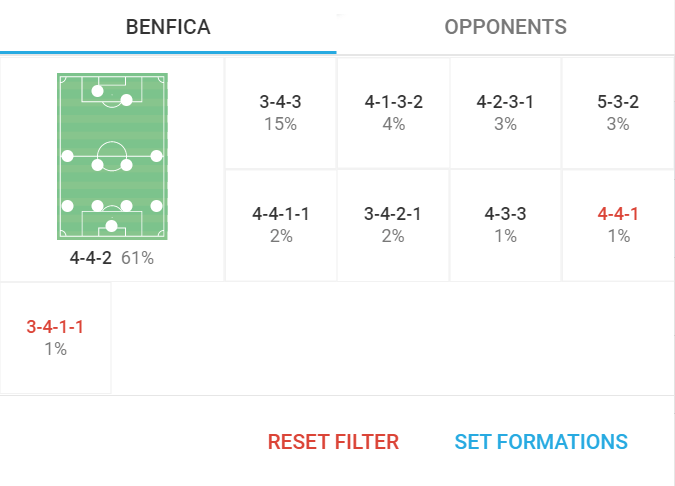Click the 15% usage under 3-4-3
The image size is (675, 486).
281,124
